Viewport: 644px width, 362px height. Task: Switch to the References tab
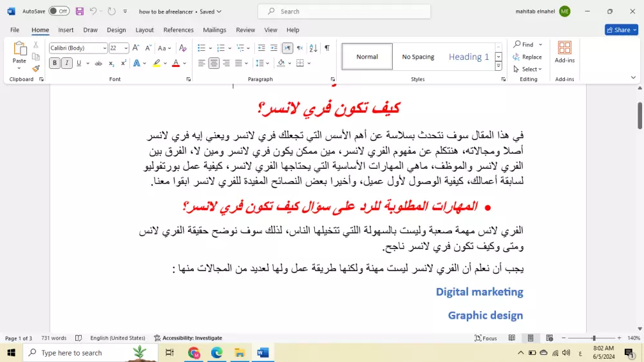pos(178,30)
